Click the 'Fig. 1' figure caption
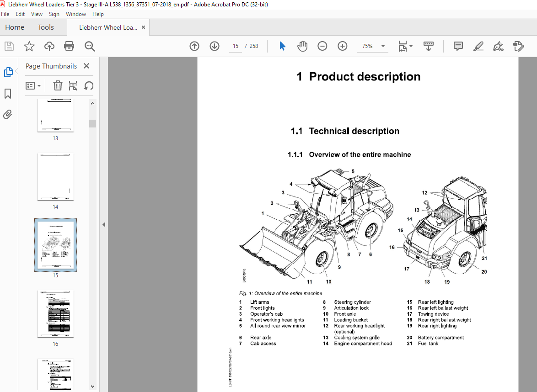The width and height of the screenshot is (537, 392). (x=280, y=293)
